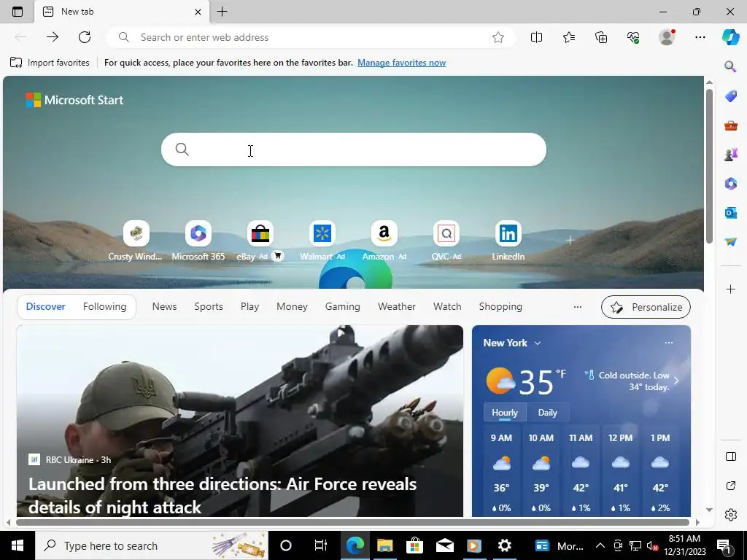Click the Personalize button
747x560 pixels.
646,307
